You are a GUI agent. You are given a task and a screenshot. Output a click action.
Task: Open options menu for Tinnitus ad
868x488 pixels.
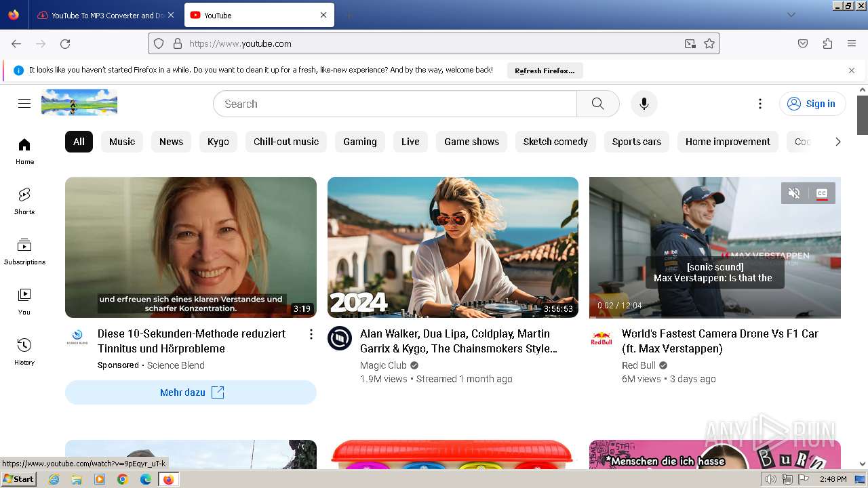click(x=311, y=334)
